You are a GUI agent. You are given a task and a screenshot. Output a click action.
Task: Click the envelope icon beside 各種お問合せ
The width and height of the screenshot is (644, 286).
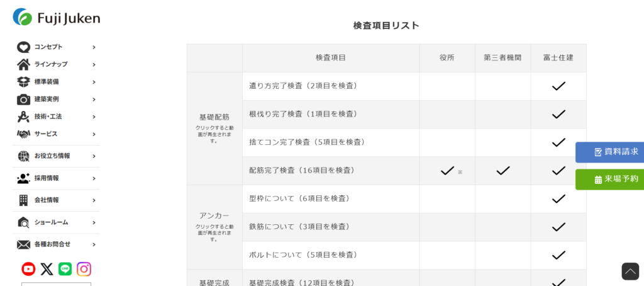[23, 244]
